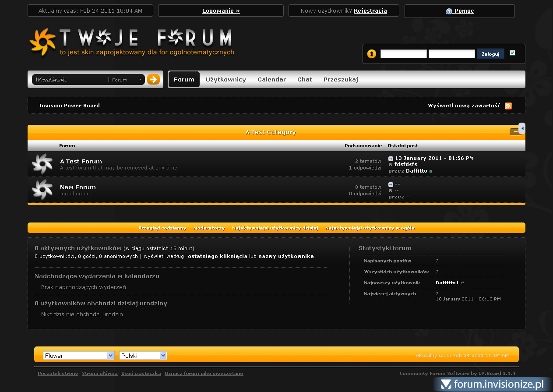Collapse A Test Category with minus button
This screenshot has height=392, width=553.
pyautogui.click(x=514, y=132)
